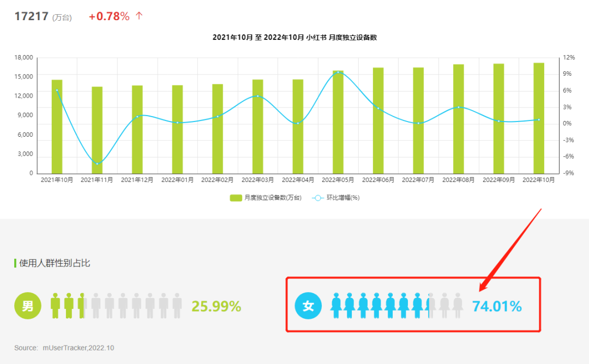Click the 12% right axis label
Screen dimensions: 589x364
pos(569,57)
